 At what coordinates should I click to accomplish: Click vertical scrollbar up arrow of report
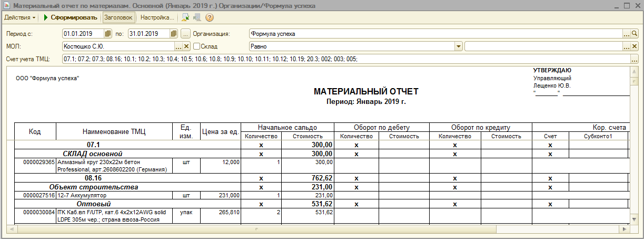pos(635,70)
